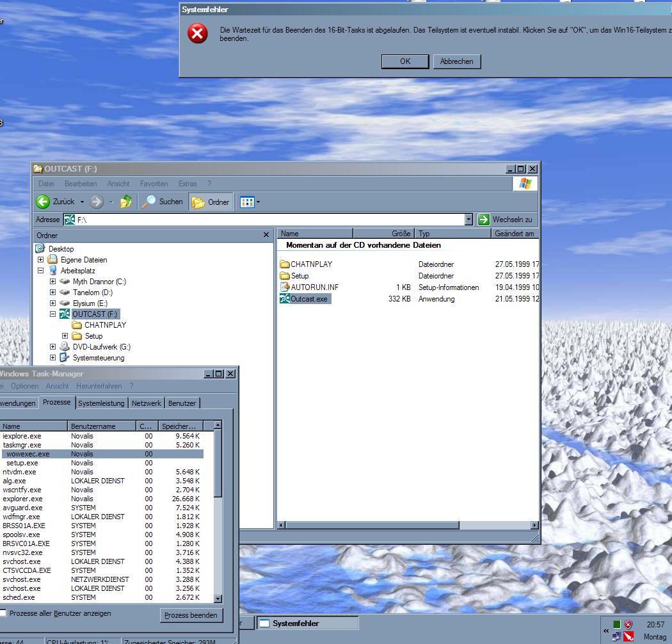This screenshot has height=644, width=672.
Task: Sort processes by Benutzername column
Action: click(x=102, y=426)
